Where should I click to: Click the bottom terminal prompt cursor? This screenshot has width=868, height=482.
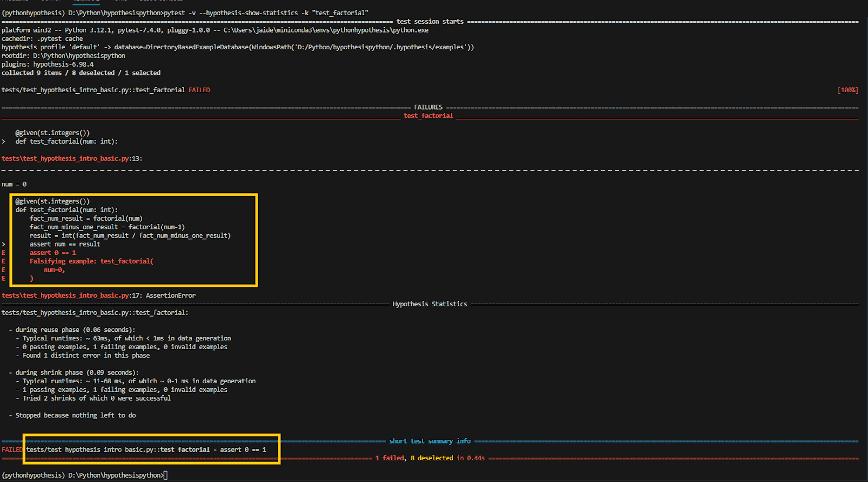pos(165,475)
